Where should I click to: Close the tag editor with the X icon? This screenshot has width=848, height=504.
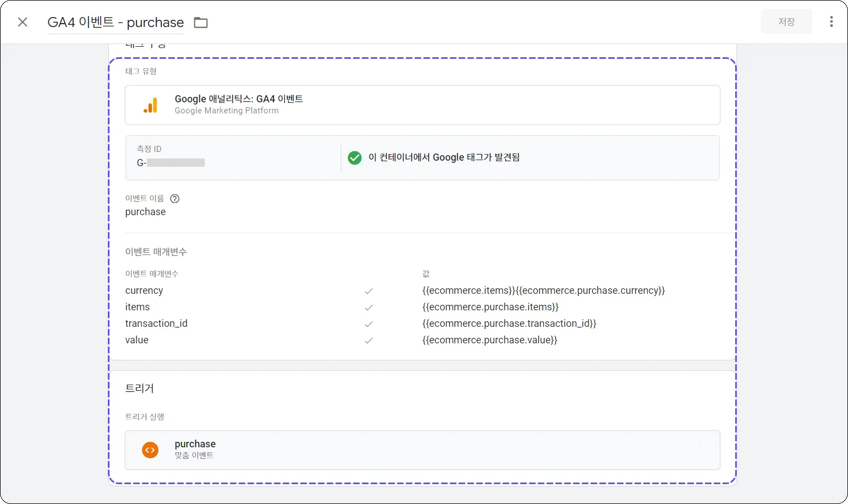pos(23,22)
